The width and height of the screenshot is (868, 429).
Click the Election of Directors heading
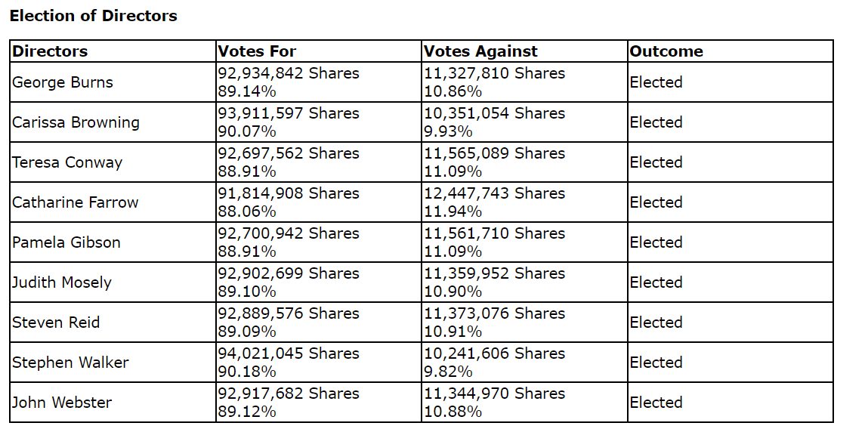click(x=94, y=16)
